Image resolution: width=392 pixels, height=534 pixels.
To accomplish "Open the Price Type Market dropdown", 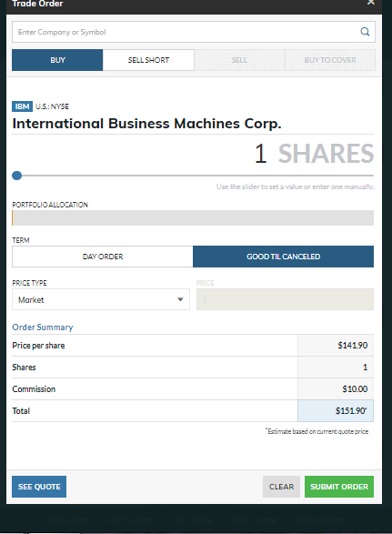I will pyautogui.click(x=101, y=299).
